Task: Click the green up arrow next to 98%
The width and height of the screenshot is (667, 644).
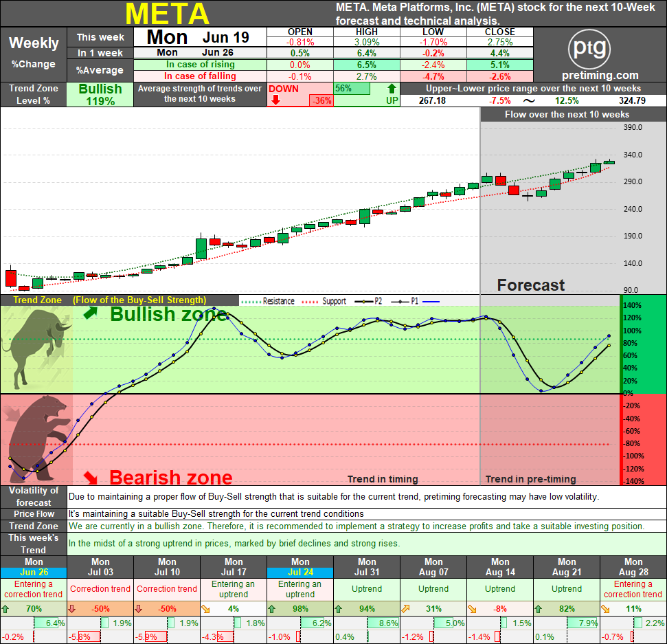Action: (272, 609)
